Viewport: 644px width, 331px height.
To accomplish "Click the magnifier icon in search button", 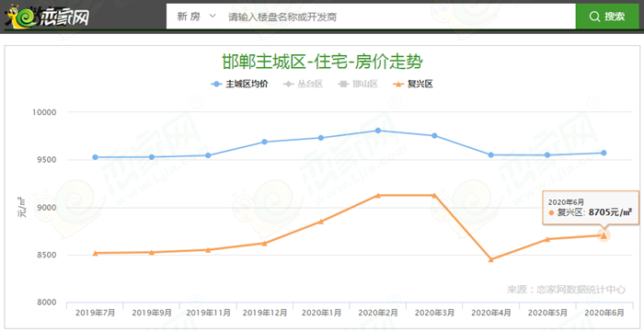I will pyautogui.click(x=594, y=17).
